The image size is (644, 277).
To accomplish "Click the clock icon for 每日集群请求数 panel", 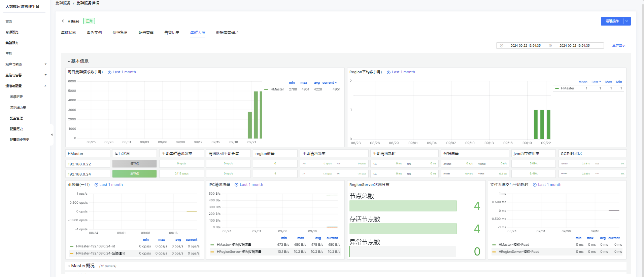I will click(109, 72).
